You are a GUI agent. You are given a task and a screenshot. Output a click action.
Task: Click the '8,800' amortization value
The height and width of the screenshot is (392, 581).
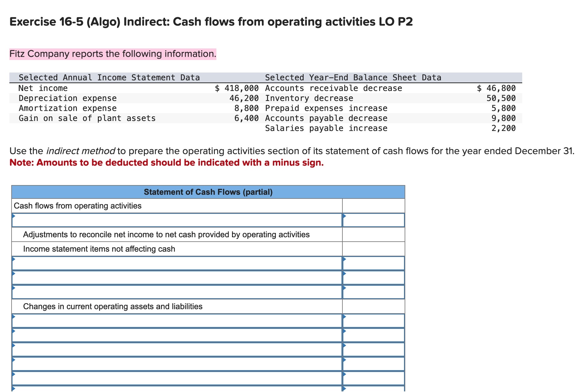click(x=247, y=108)
